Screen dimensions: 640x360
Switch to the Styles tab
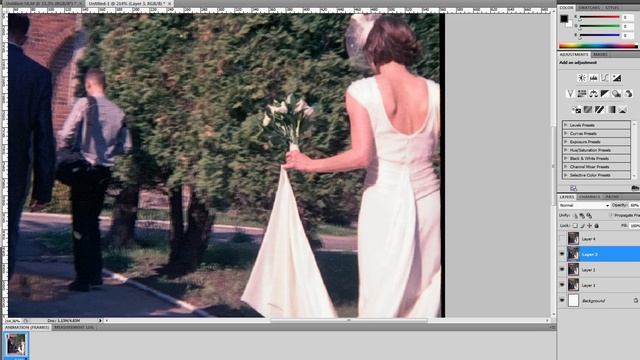[611, 8]
